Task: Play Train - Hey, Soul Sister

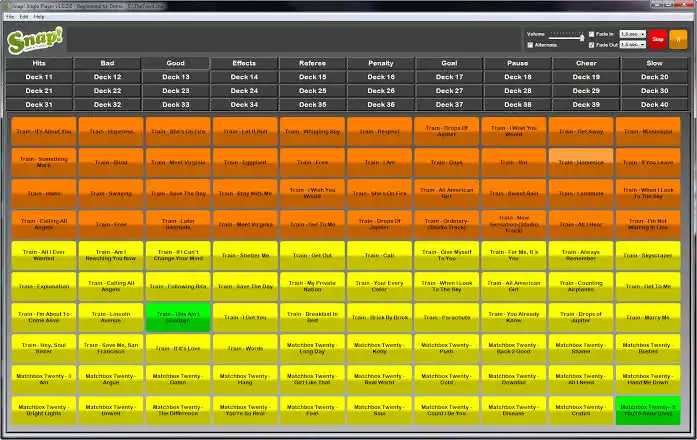Action: click(44, 348)
